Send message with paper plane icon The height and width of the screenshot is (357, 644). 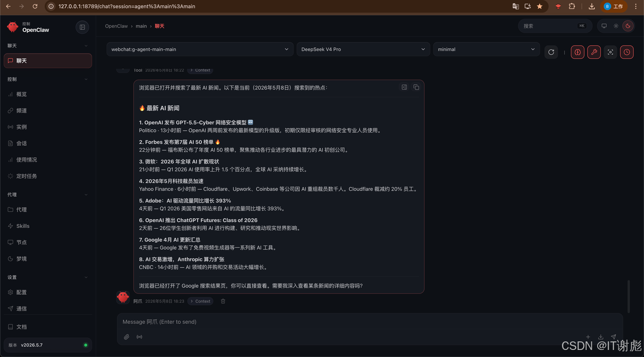coord(613,337)
